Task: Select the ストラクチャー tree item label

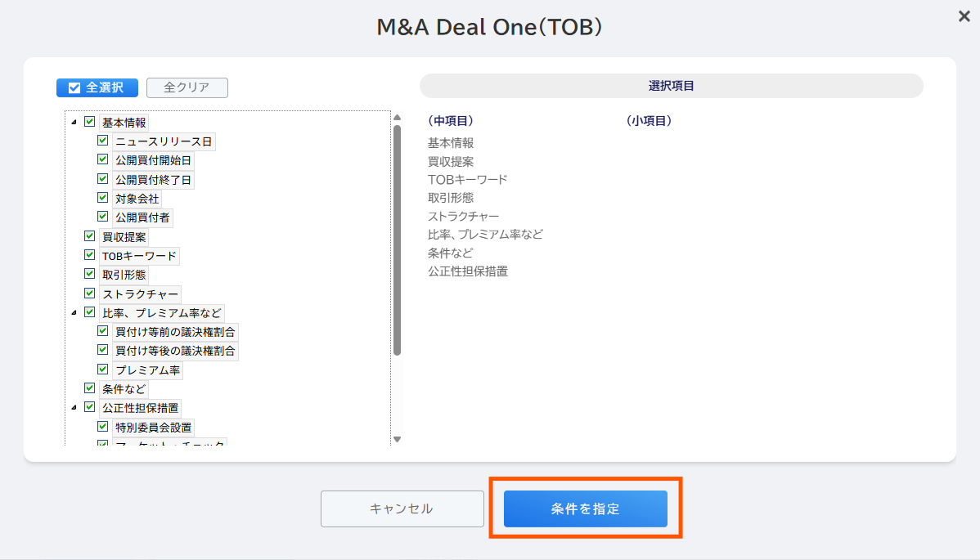Action: click(x=141, y=294)
